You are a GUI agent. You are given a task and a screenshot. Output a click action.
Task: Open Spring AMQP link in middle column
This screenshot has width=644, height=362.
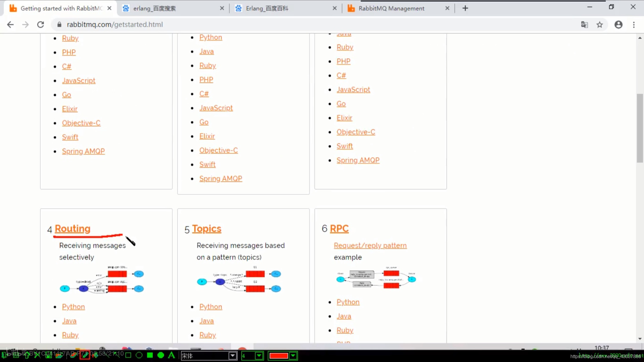point(221,179)
